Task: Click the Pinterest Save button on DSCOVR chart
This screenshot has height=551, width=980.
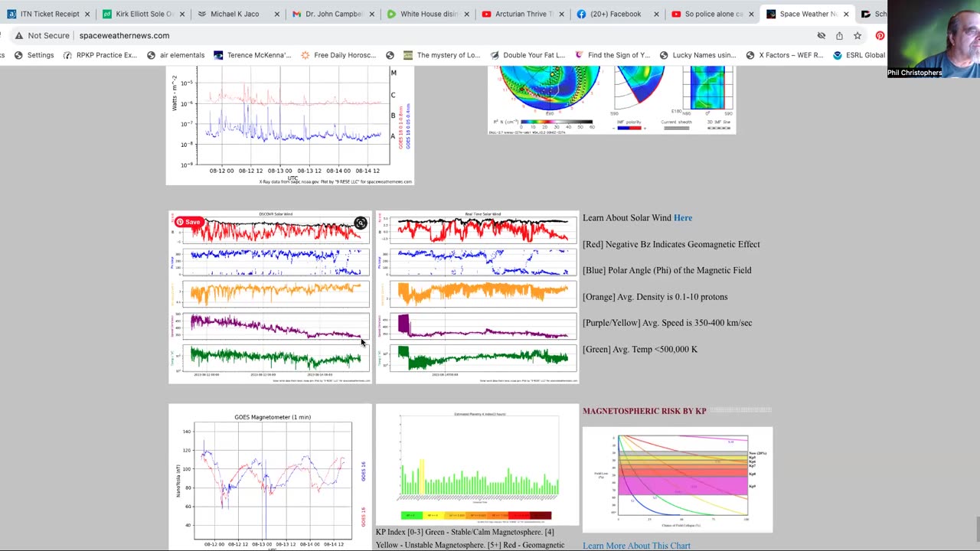Action: coord(188,222)
